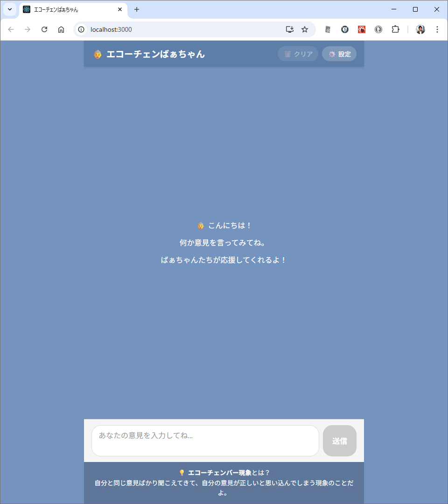Reload the current page
The image size is (448, 504).
click(44, 29)
